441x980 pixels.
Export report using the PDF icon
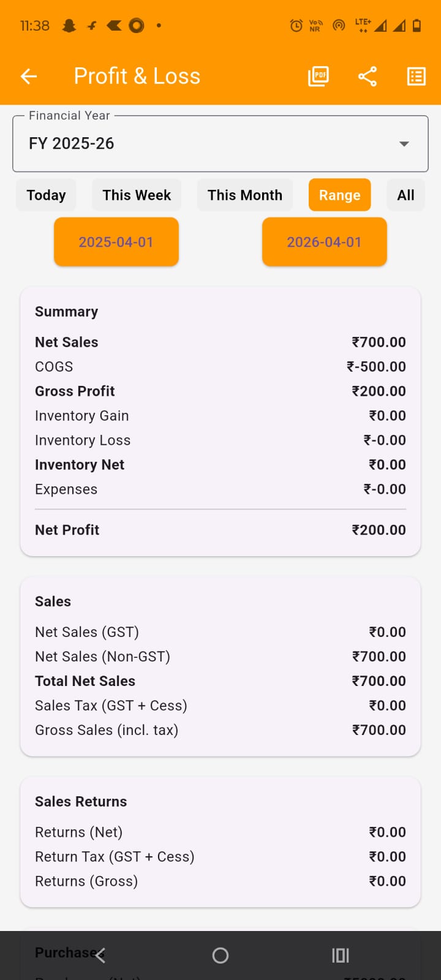tap(318, 76)
